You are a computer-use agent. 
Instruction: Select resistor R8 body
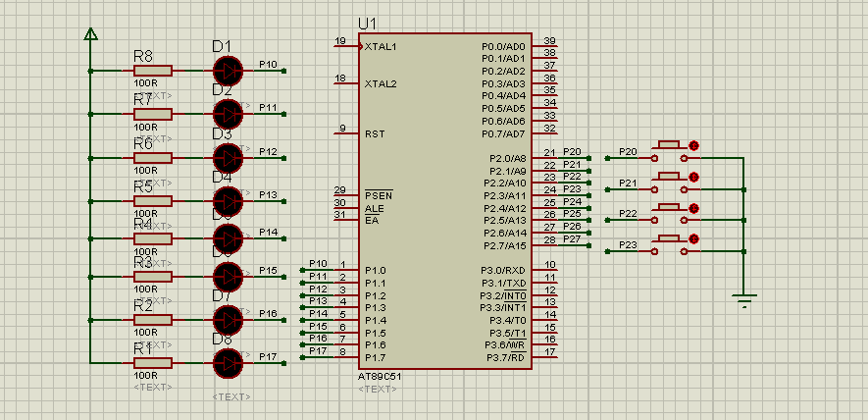pyautogui.click(x=153, y=71)
